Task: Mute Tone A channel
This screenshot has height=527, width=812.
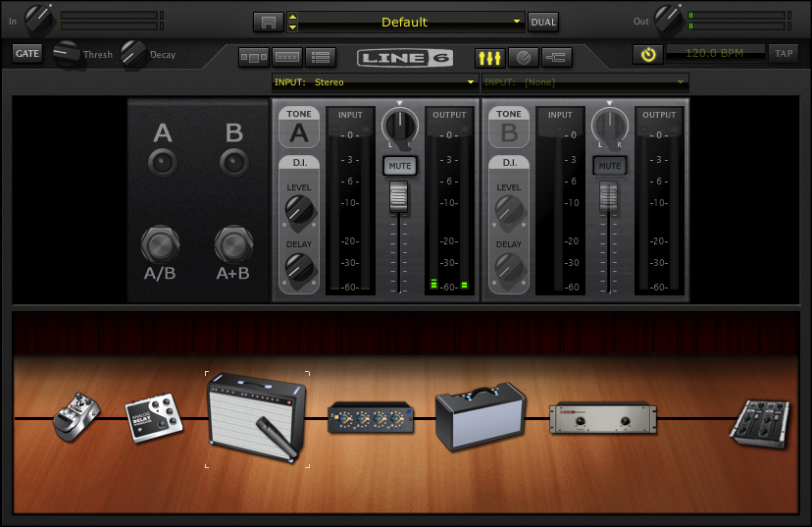Action: (x=399, y=166)
